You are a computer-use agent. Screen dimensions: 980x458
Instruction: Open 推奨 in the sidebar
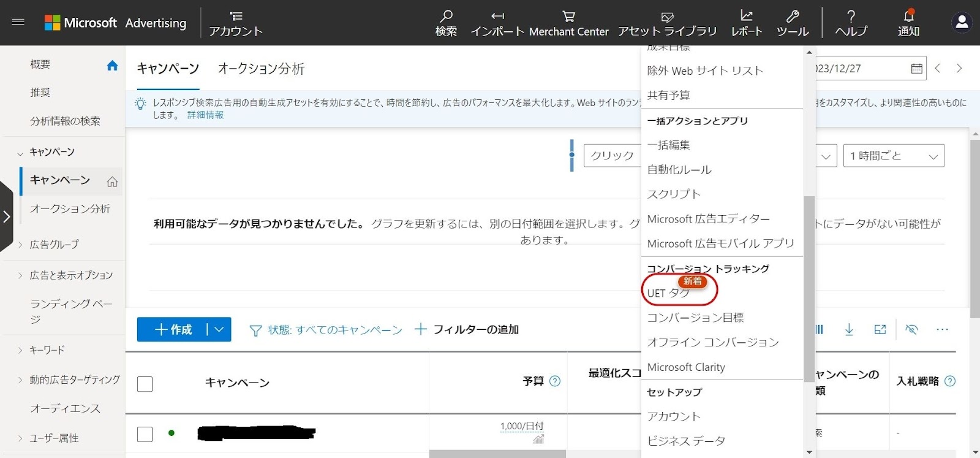[x=40, y=93]
